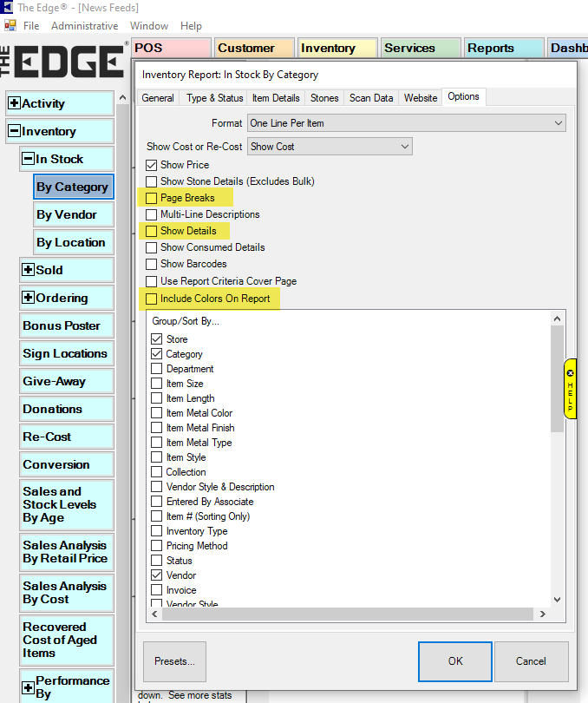Click the yellow HELP side tab icon

point(570,388)
